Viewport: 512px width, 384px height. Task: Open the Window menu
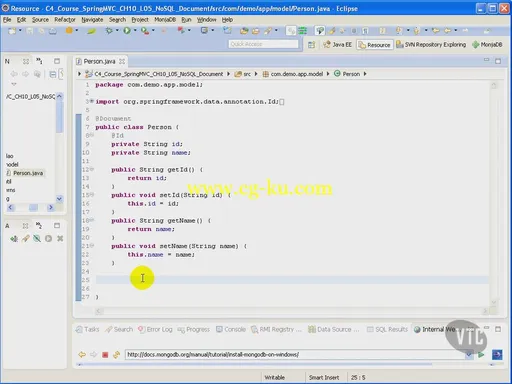pyautogui.click(x=206, y=20)
